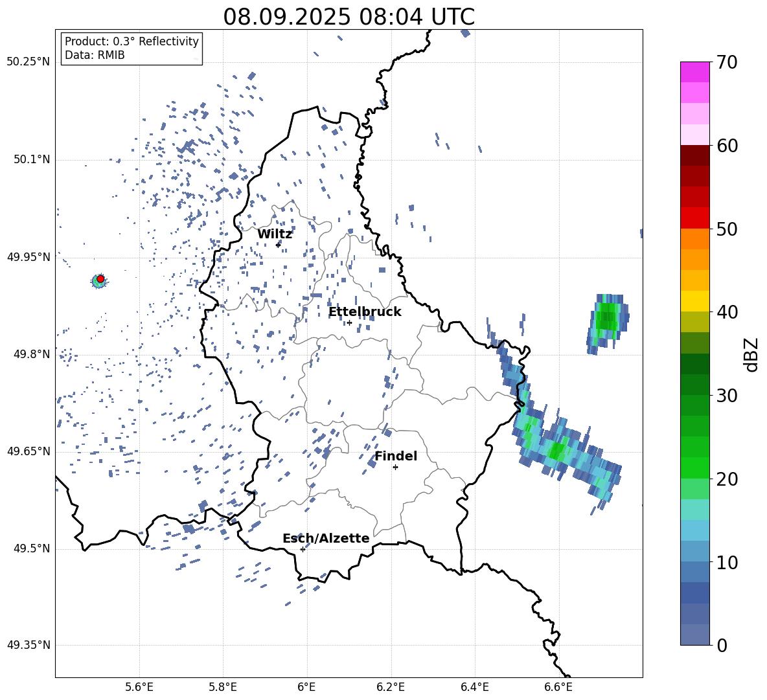Click the red radar site marker
The width and height of the screenshot is (767, 700).
point(100,278)
